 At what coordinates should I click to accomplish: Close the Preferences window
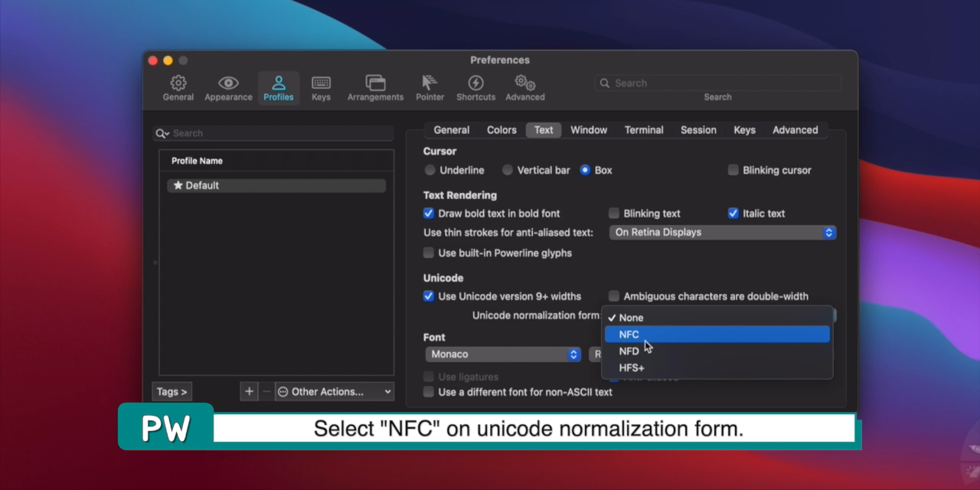tap(152, 60)
